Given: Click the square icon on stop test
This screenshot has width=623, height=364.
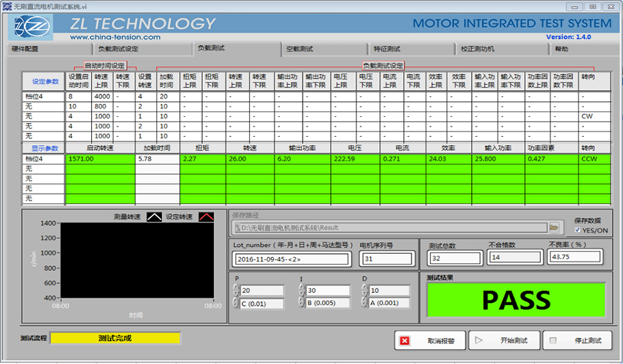Looking at the screenshot, I should click(x=553, y=340).
